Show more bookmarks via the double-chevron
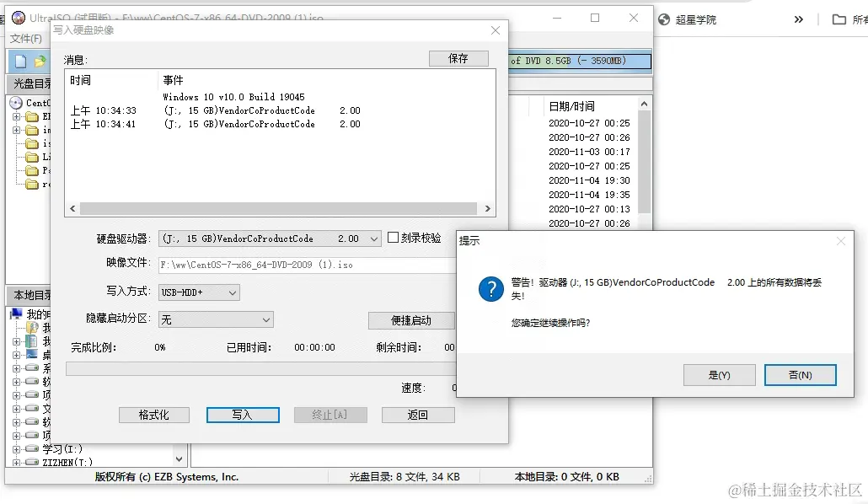The width and height of the screenshot is (868, 504). tap(798, 20)
